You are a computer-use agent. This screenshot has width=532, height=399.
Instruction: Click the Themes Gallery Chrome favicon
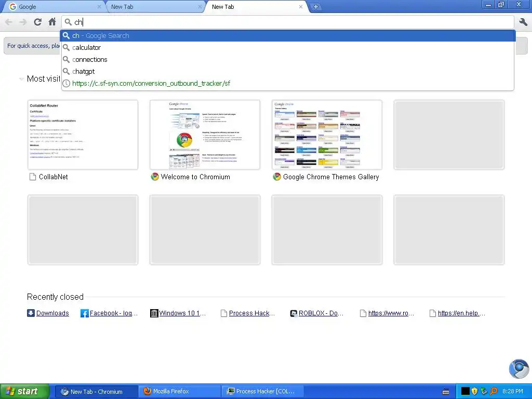[x=277, y=177]
